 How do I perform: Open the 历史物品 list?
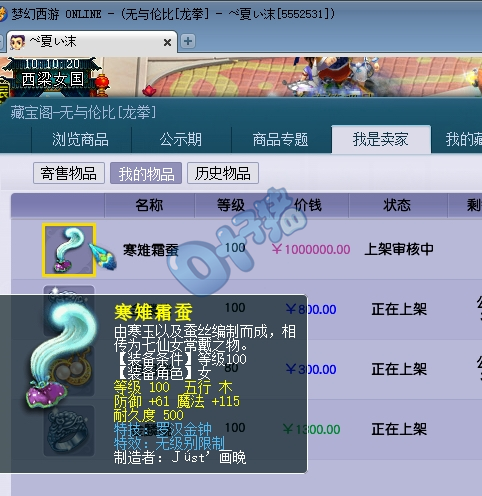tap(223, 173)
